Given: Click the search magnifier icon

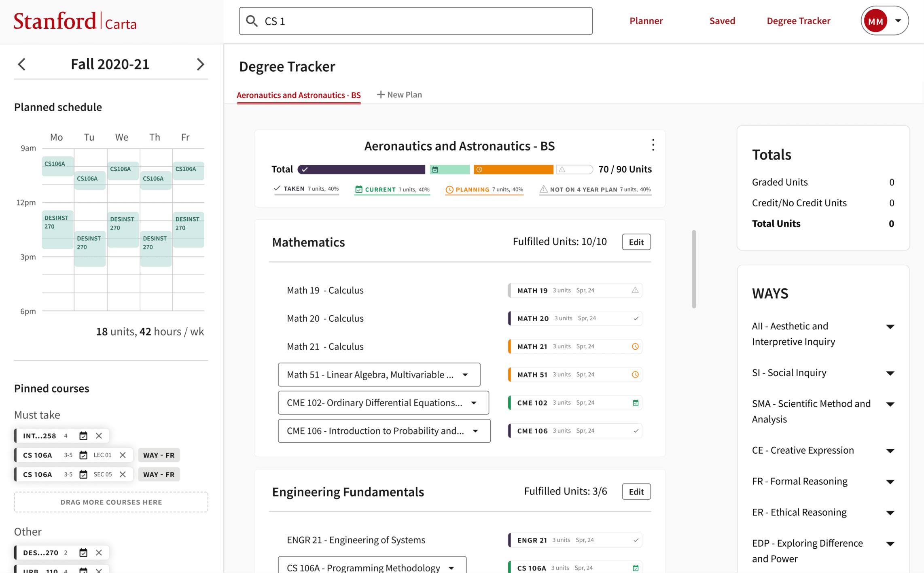Looking at the screenshot, I should (252, 21).
